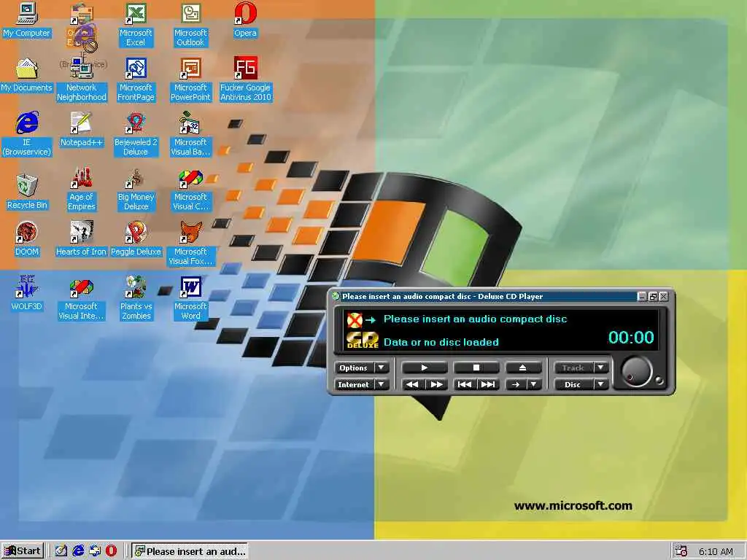Select the WOLF3D desktop icon
The image size is (747, 560).
[27, 293]
